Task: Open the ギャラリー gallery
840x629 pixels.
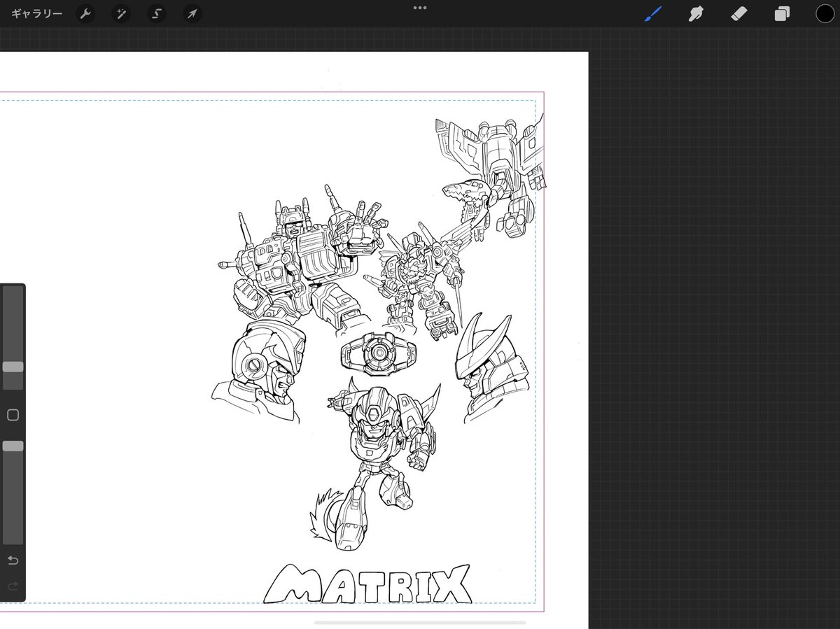Action: tap(37, 14)
